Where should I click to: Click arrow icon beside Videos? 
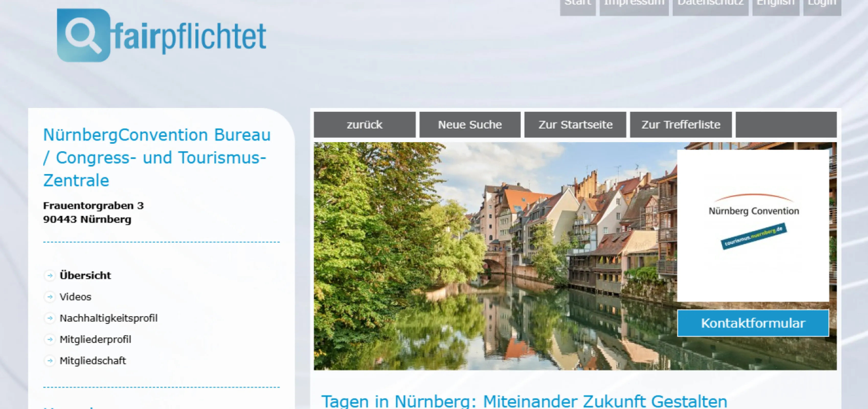click(x=50, y=297)
